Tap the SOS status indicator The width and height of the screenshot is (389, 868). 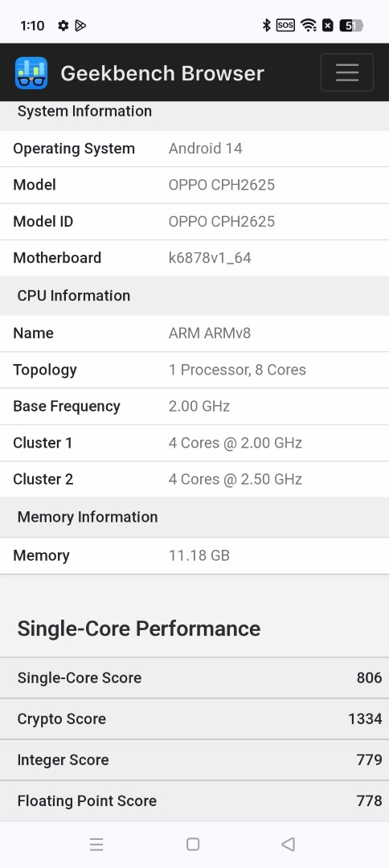[x=285, y=26]
